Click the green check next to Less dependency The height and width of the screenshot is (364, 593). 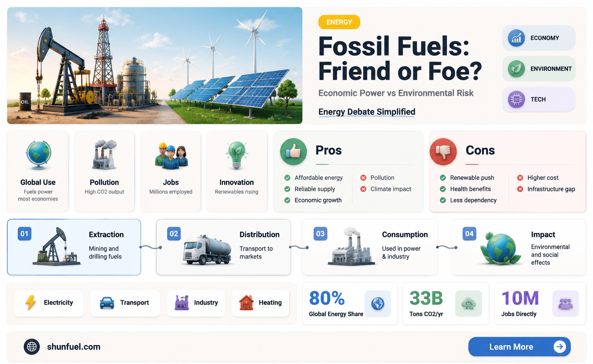coord(443,200)
